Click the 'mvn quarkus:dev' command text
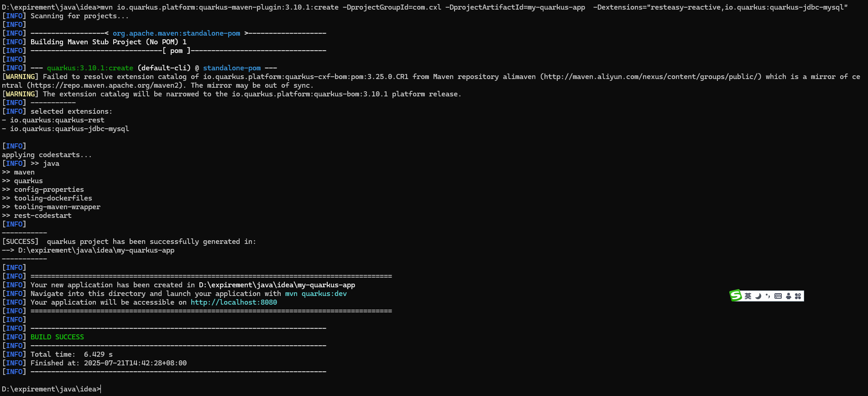Screen dimensions: 868x396 (x=316, y=294)
